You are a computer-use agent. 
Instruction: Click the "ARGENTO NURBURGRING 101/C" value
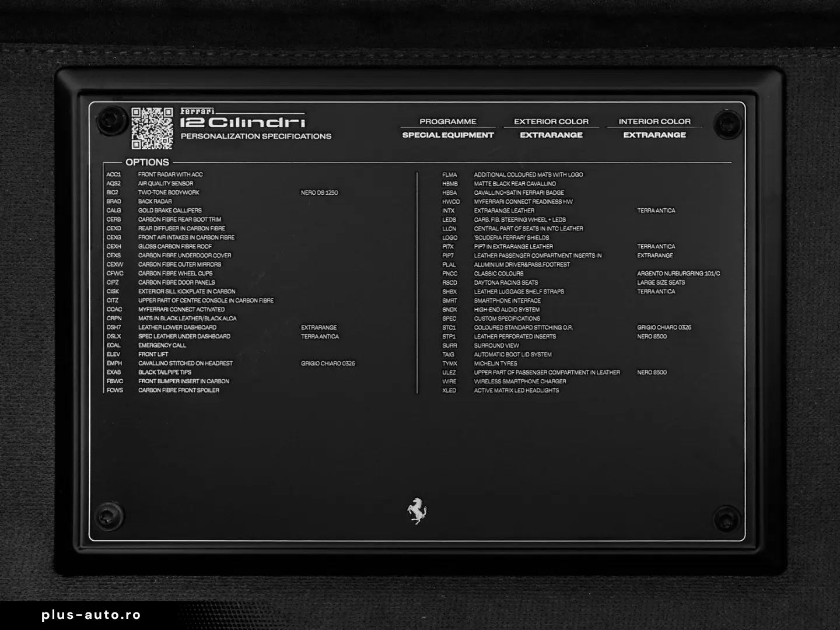click(x=679, y=274)
